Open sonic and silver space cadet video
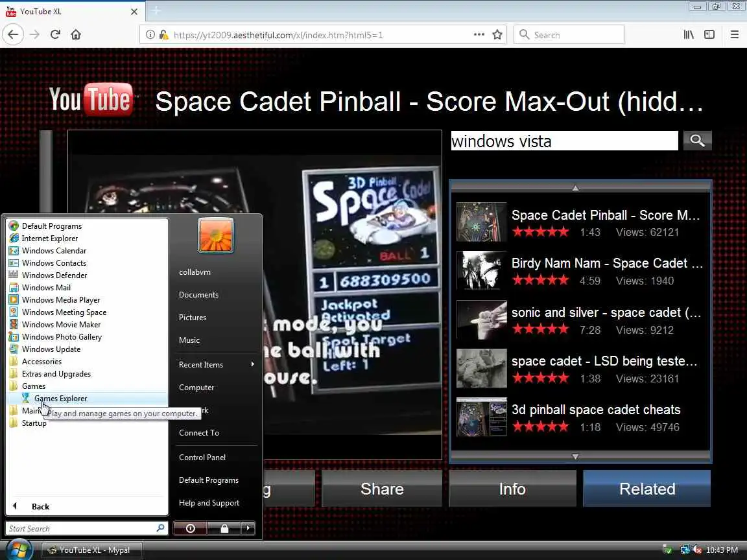This screenshot has width=747, height=560. coord(579,320)
